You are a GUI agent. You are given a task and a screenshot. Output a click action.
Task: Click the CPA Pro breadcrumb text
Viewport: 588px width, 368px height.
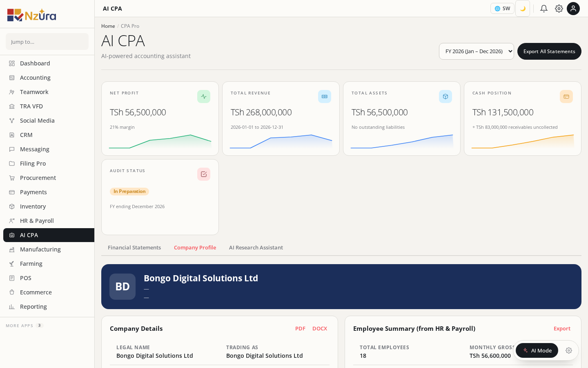coord(130,26)
